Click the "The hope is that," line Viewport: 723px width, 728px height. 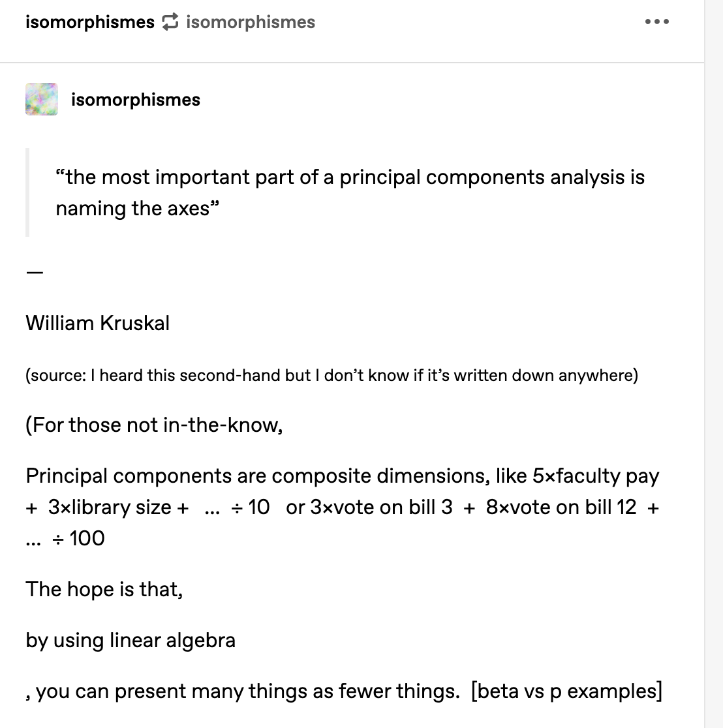104,590
